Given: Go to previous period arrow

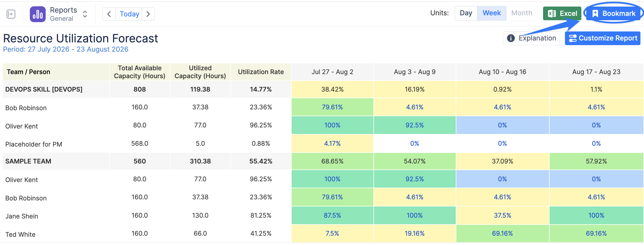Looking at the screenshot, I should [109, 14].
